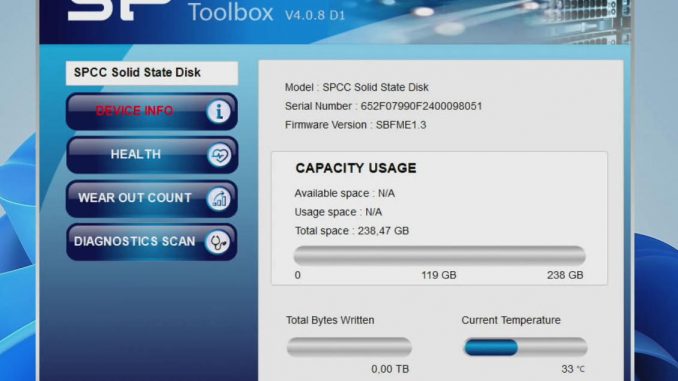
Task: Click the 238 GB scale label
Action: click(x=565, y=275)
